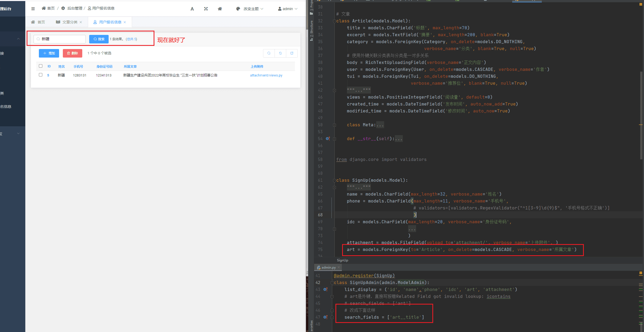Go to 首页 in the breadcrumb
This screenshot has width=644, height=332.
point(48,8)
